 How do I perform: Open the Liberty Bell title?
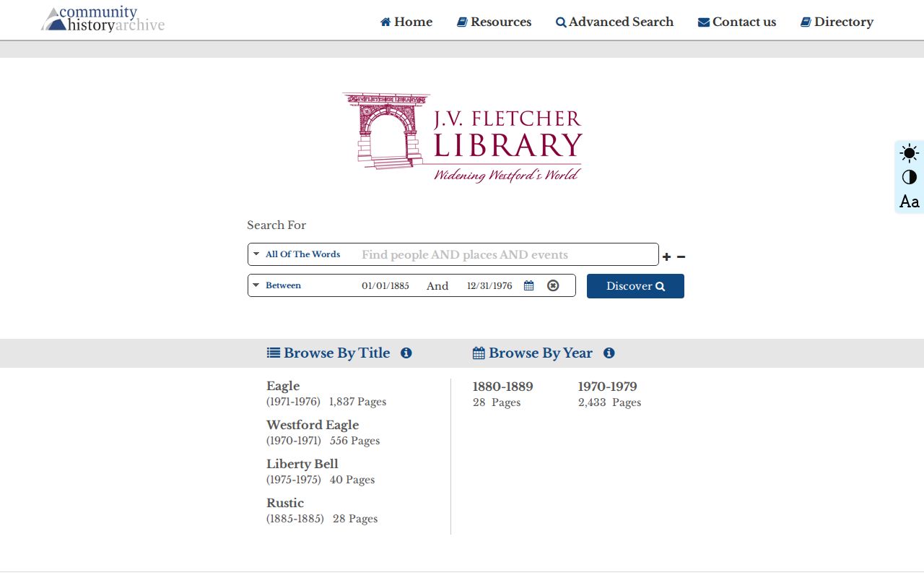coord(302,464)
